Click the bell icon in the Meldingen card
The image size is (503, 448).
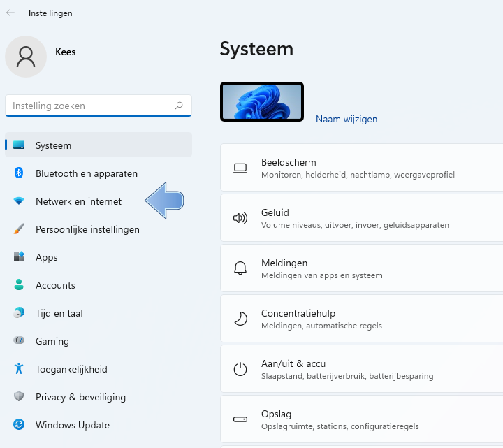point(240,268)
